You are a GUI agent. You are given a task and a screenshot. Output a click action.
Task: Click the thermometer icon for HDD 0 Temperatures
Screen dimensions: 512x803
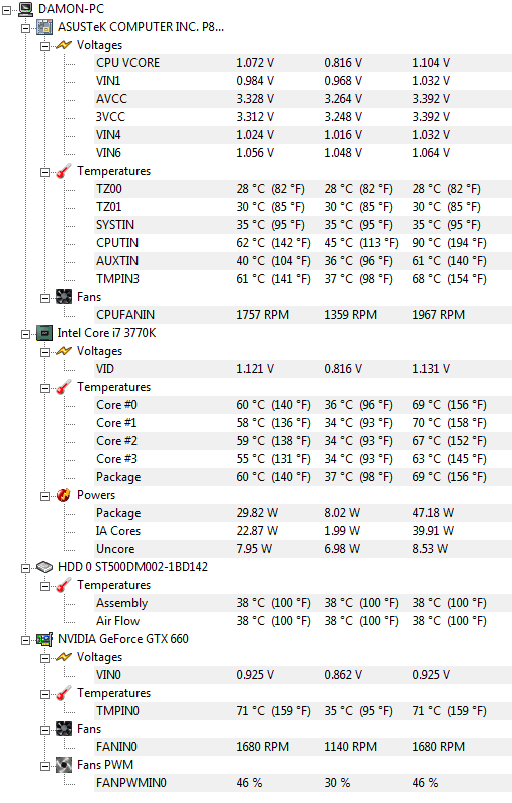pyautogui.click(x=63, y=585)
